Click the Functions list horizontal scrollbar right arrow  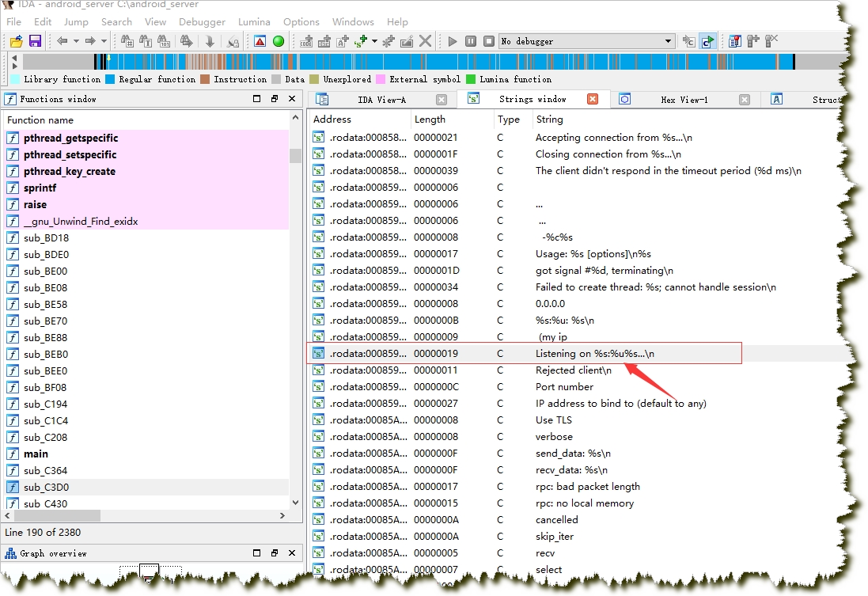(282, 516)
